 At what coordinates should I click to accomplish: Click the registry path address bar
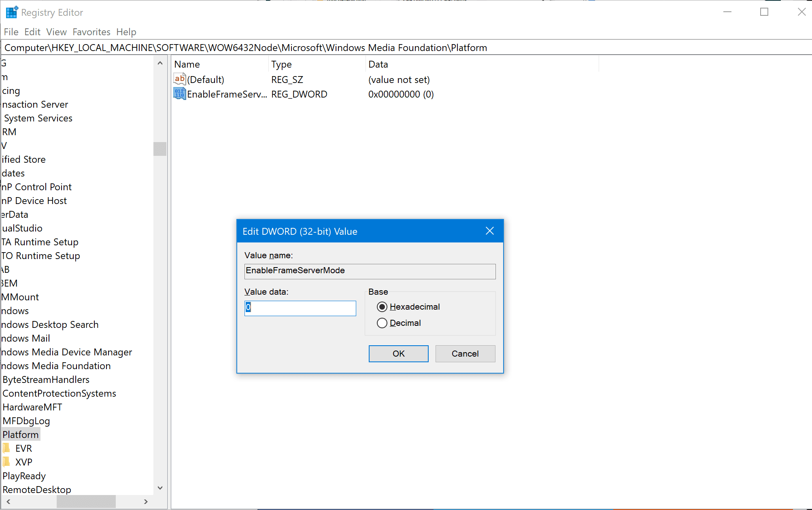point(406,48)
